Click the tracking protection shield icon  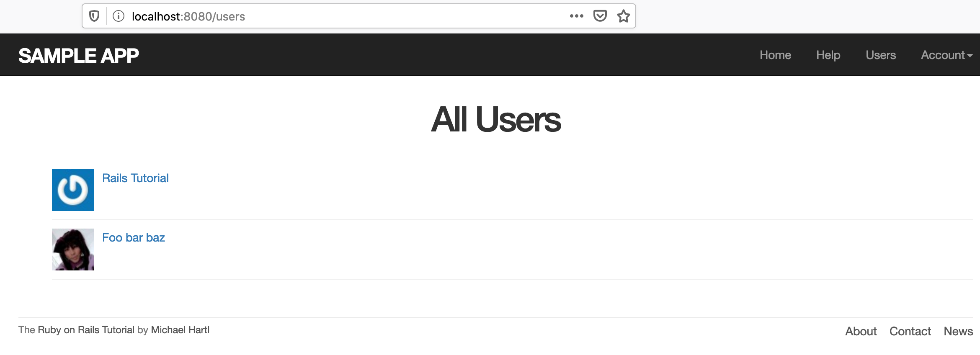(x=94, y=16)
